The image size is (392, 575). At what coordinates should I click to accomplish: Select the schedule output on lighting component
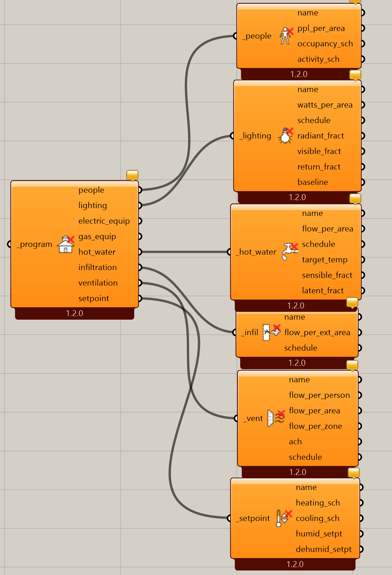click(x=314, y=120)
